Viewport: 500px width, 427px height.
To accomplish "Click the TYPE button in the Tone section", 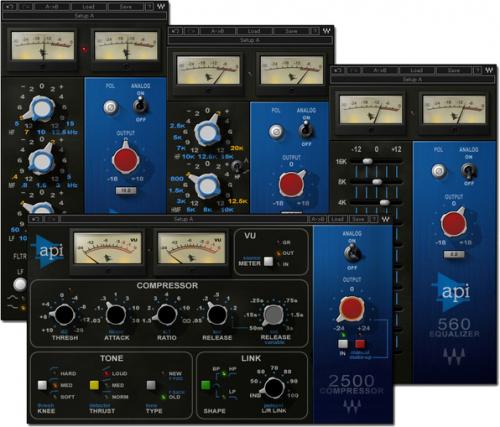I will pos(151,385).
